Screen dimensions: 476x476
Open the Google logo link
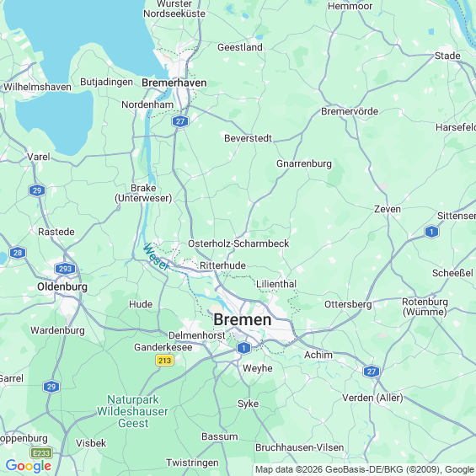pos(29,466)
